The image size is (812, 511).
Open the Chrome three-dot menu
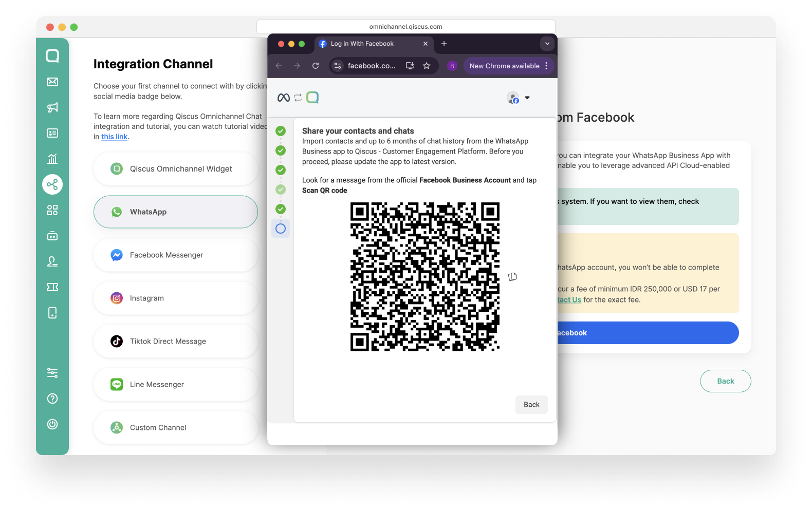click(x=546, y=66)
